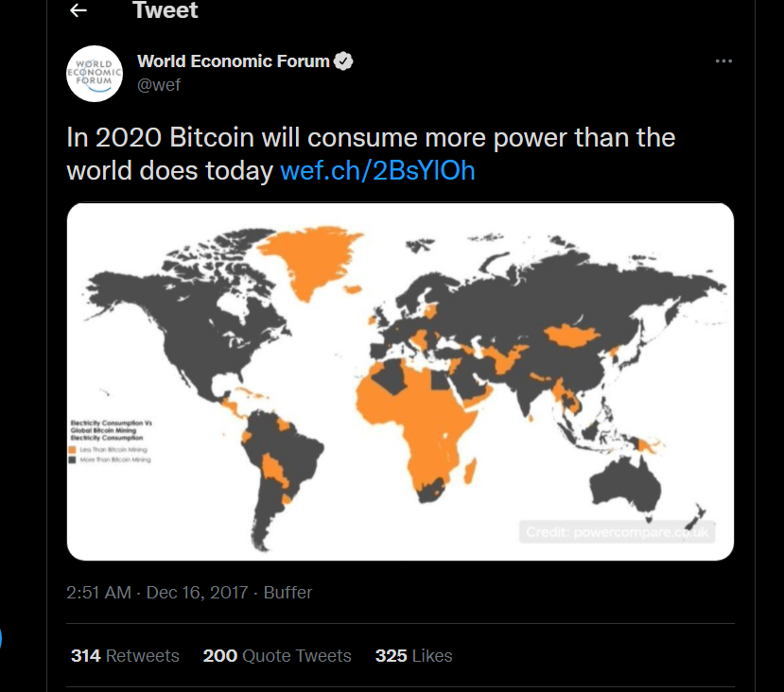Click the 2:51 AM Dec 16, 2017 timestamp
This screenshot has height=692, width=784.
click(x=157, y=592)
